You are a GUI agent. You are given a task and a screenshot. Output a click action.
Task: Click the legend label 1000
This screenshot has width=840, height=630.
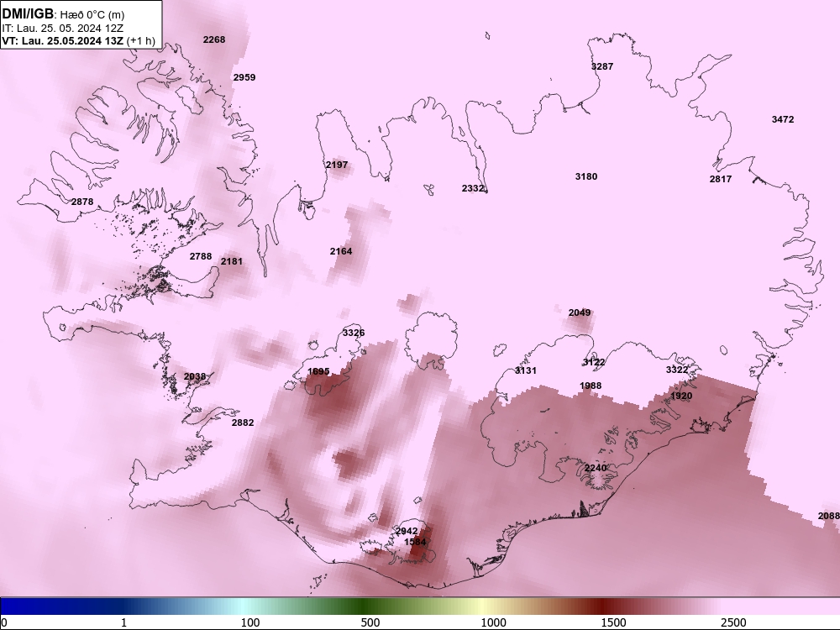[493, 622]
